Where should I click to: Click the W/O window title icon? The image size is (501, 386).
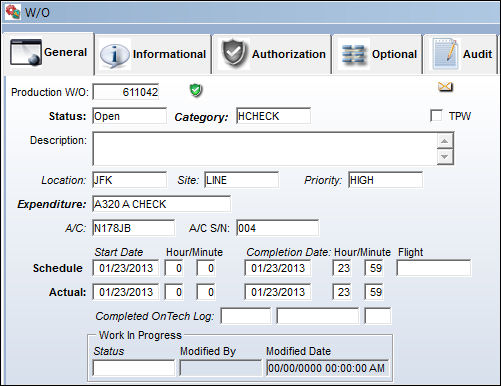pos(13,12)
